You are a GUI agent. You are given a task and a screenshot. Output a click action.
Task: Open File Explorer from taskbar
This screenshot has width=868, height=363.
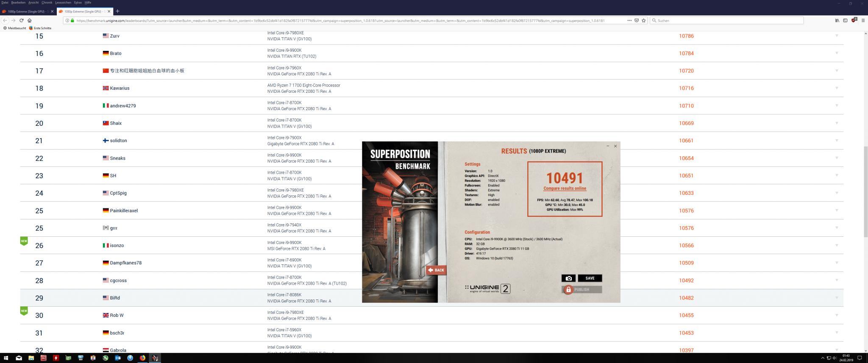31,358
